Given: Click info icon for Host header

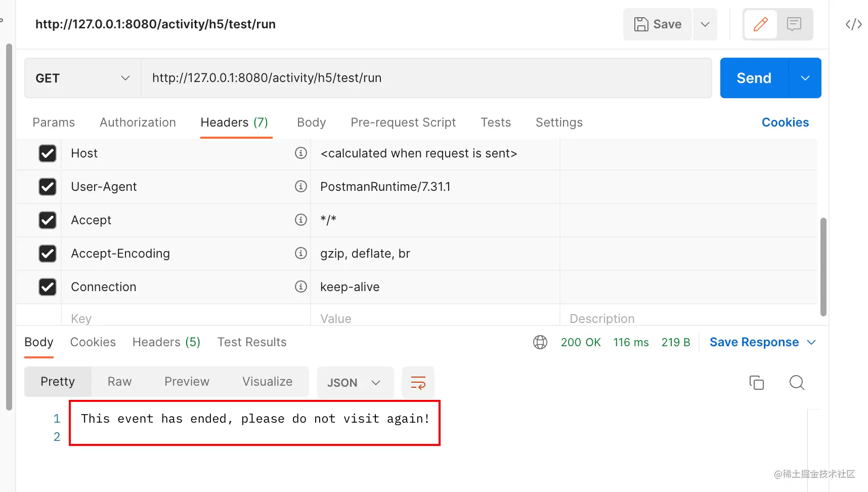Looking at the screenshot, I should (x=301, y=153).
